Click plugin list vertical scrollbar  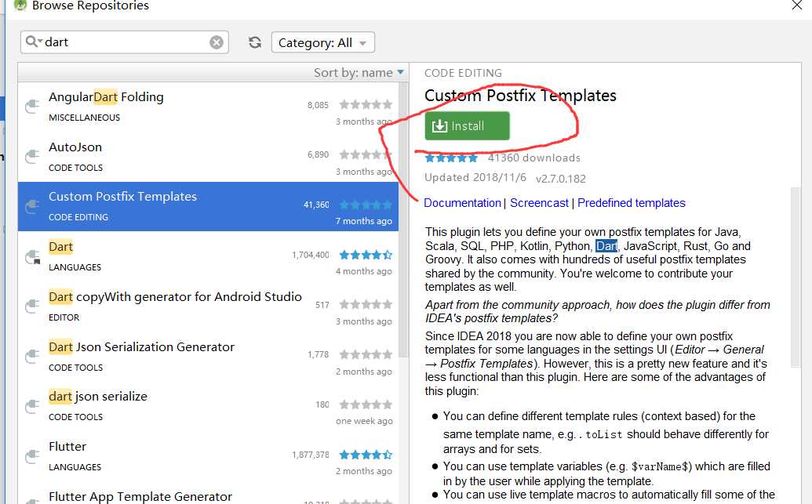click(x=403, y=219)
